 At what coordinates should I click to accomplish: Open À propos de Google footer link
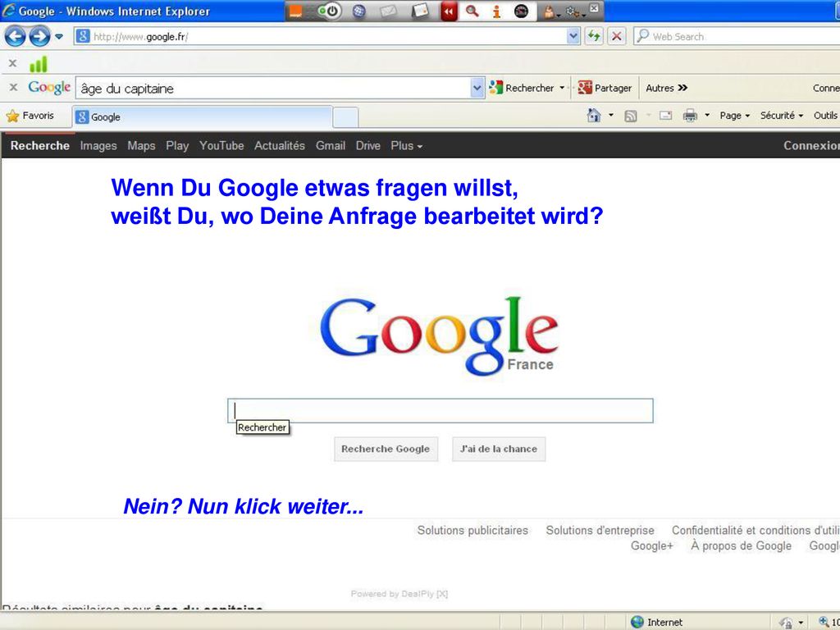[x=741, y=546]
